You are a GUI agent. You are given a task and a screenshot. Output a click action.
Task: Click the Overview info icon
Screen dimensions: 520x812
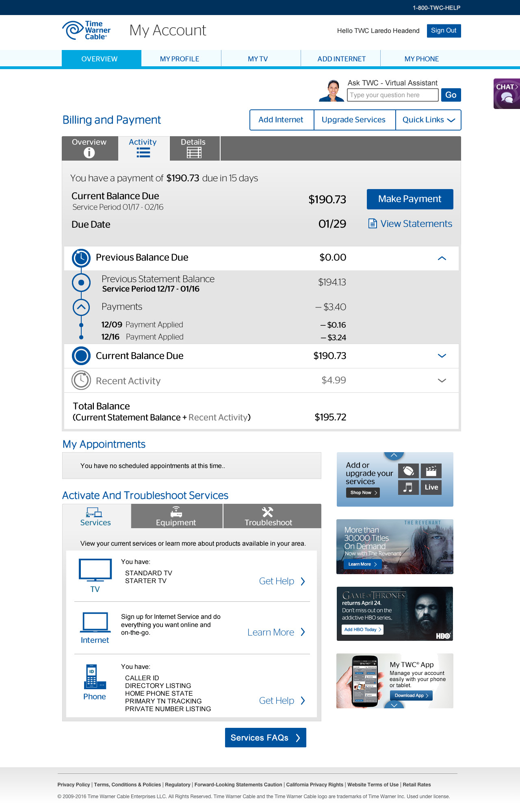pyautogui.click(x=89, y=152)
